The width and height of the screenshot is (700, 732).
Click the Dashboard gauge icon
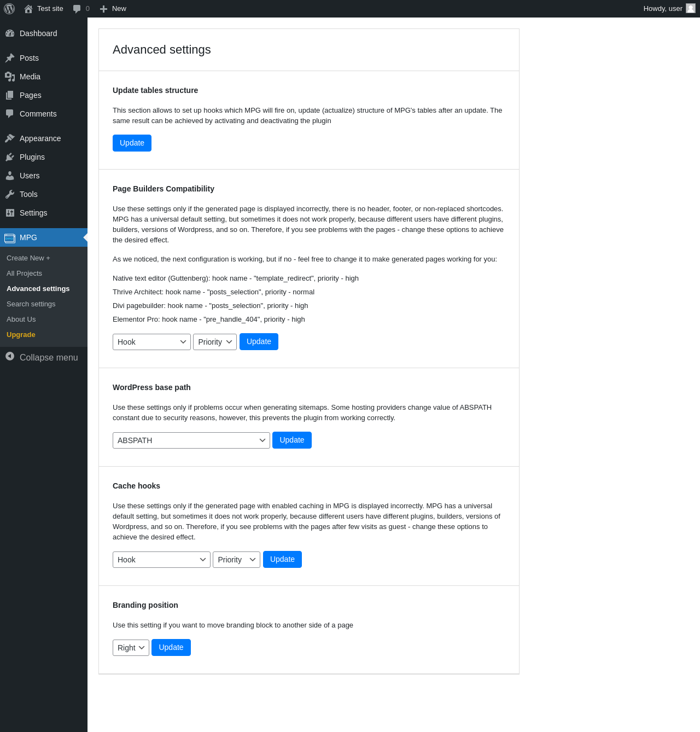coord(10,33)
